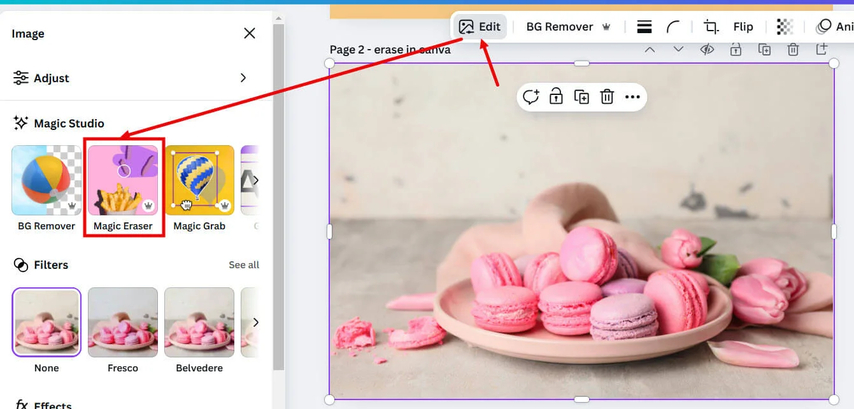Click the Magic Studio sparkle icon
The height and width of the screenshot is (409, 854).
coord(21,123)
